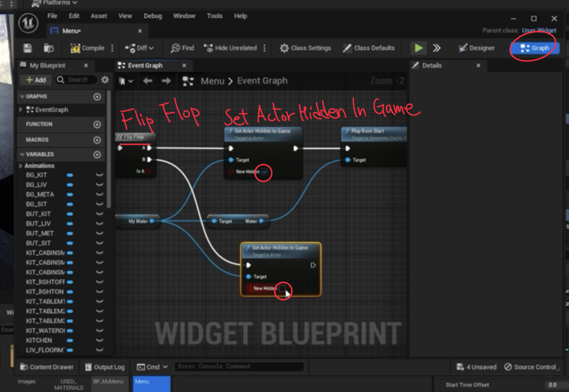Image resolution: width=569 pixels, height=392 pixels.
Task: Click Play from Start Target pin
Action: (x=348, y=160)
